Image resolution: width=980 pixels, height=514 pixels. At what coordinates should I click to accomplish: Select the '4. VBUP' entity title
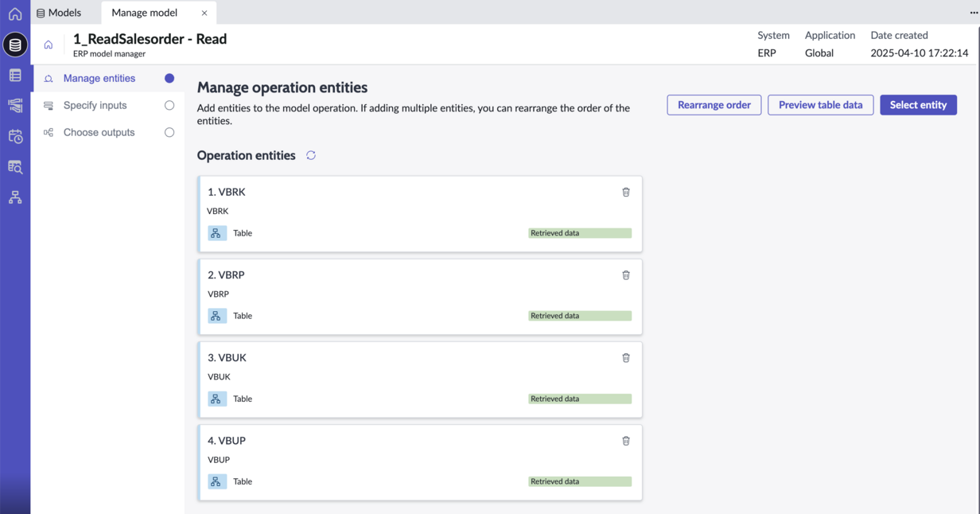tap(227, 440)
